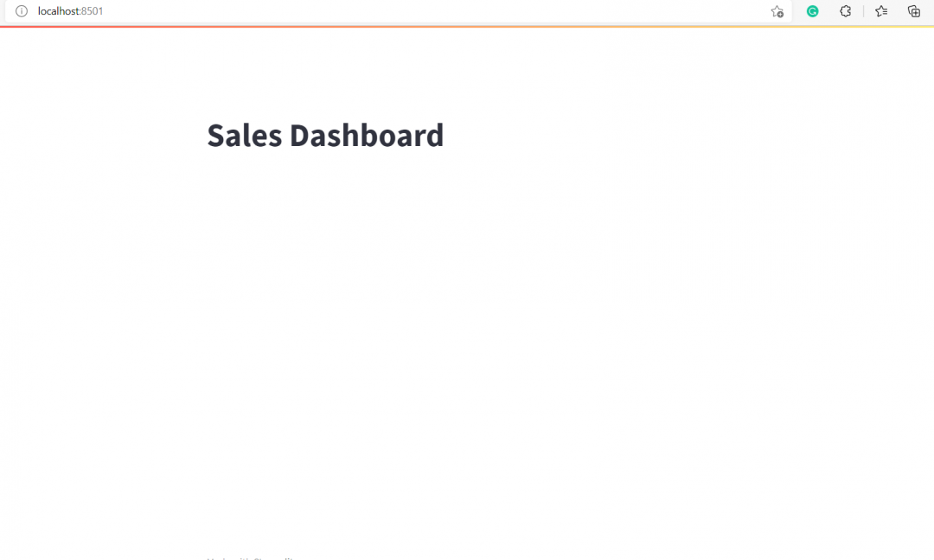Screen dimensions: 934x560
Task: Click empty space in the address bar
Action: (432, 11)
